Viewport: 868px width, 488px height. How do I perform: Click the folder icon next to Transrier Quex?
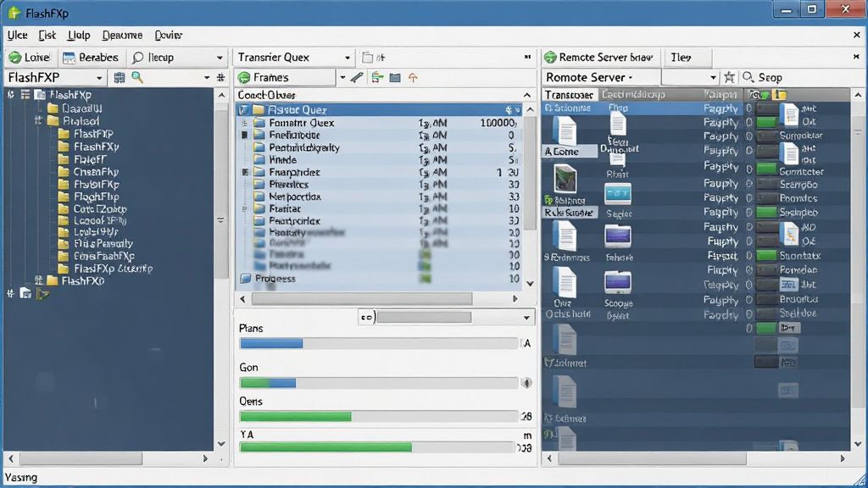click(x=367, y=57)
